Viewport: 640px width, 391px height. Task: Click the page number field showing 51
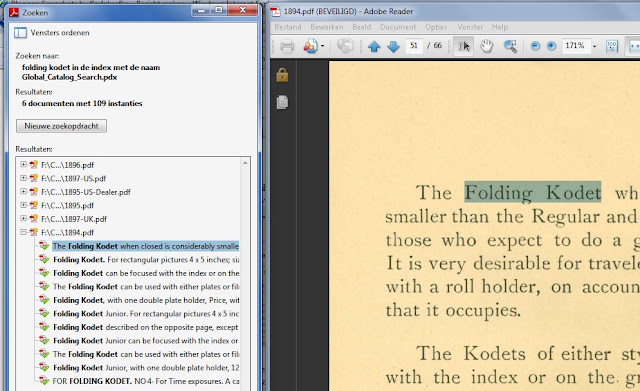[414, 46]
